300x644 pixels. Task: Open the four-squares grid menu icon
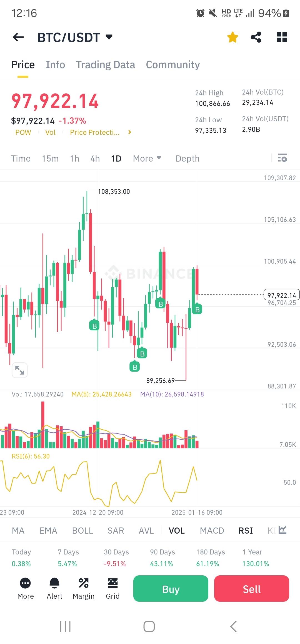point(282,37)
